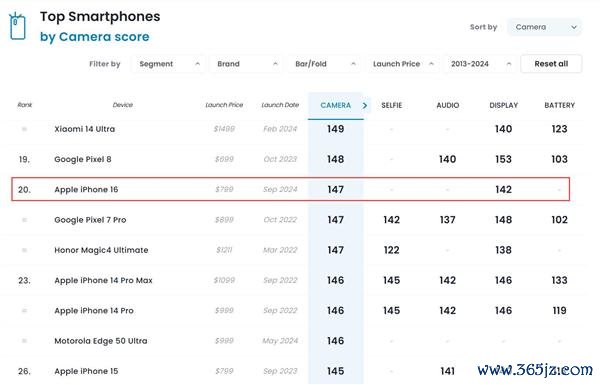600x385 pixels.
Task: Open the Sort by Camera dropdown
Action: point(545,27)
